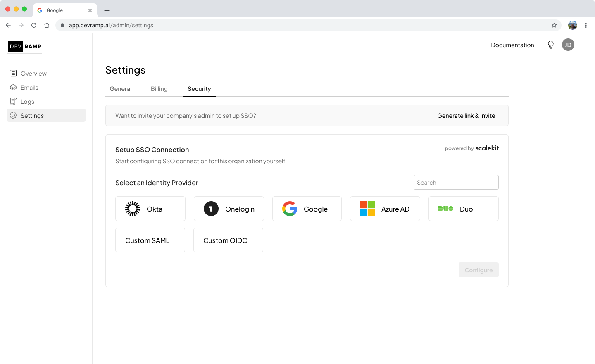Click 'Start configuring SSO connection' description
The width and height of the screenshot is (595, 364).
click(200, 161)
